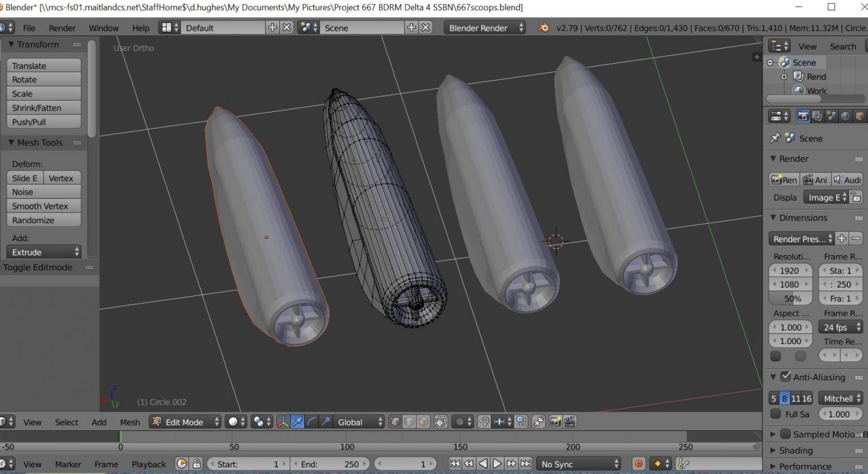Open the Edit Mode dropdown

(185, 422)
